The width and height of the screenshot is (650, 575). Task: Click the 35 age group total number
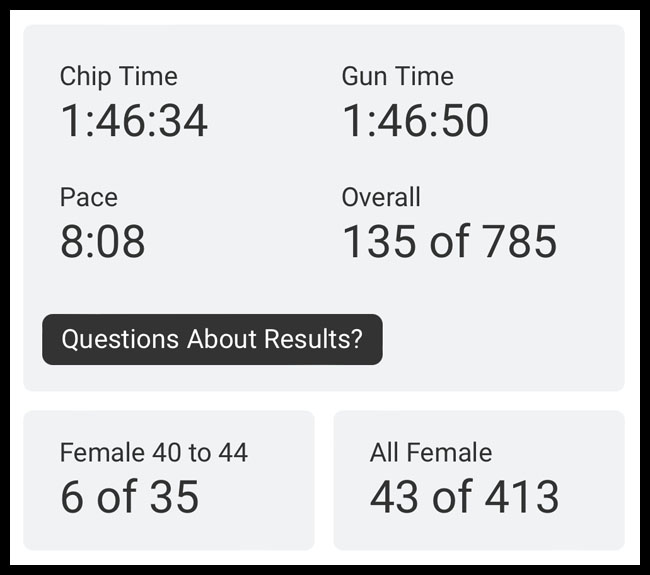(174, 497)
